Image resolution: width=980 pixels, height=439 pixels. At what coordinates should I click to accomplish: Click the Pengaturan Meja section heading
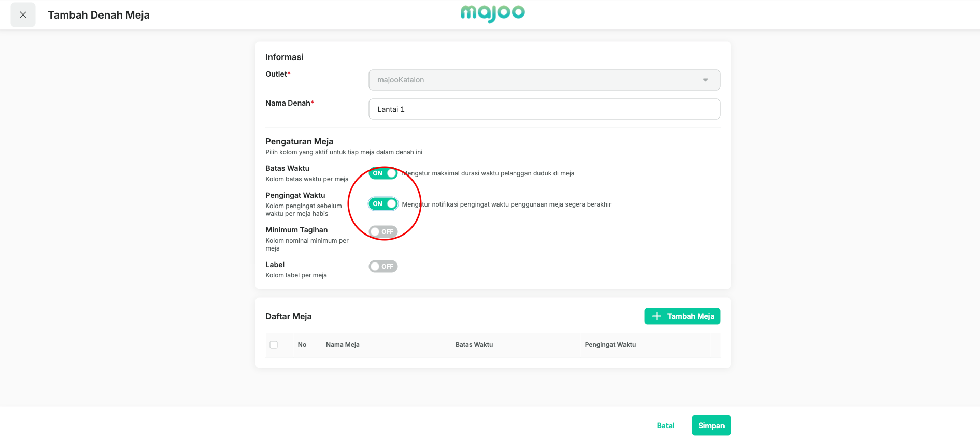[300, 141]
